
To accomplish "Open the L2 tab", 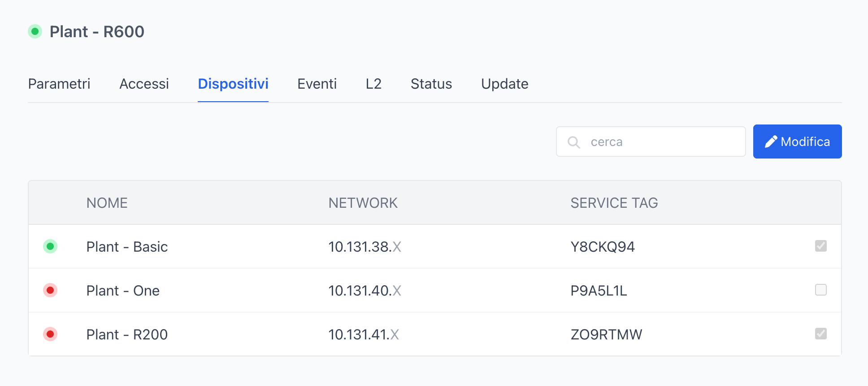I will 373,84.
